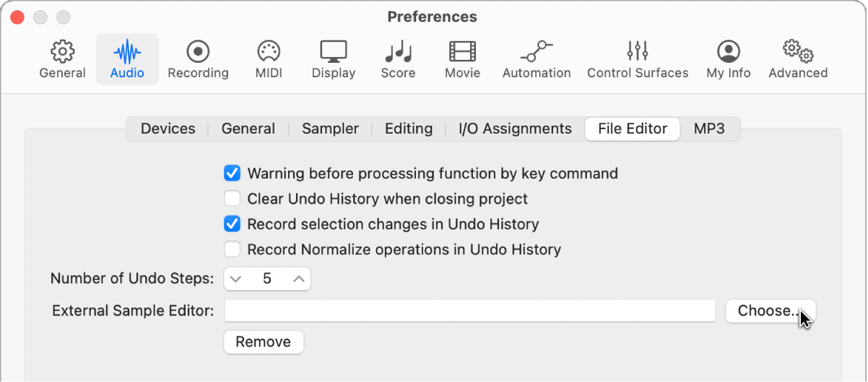
Task: Open the Score preferences icon
Action: pos(398,52)
